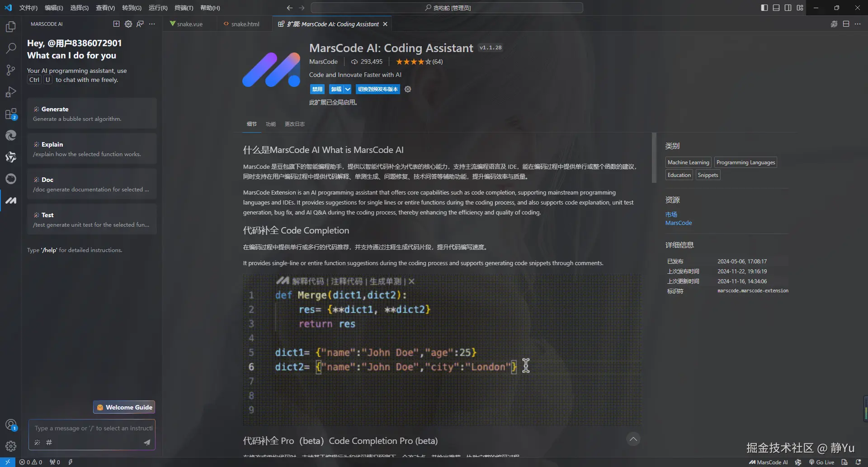Open Run and Debug view
The image size is (868, 467).
(11, 92)
